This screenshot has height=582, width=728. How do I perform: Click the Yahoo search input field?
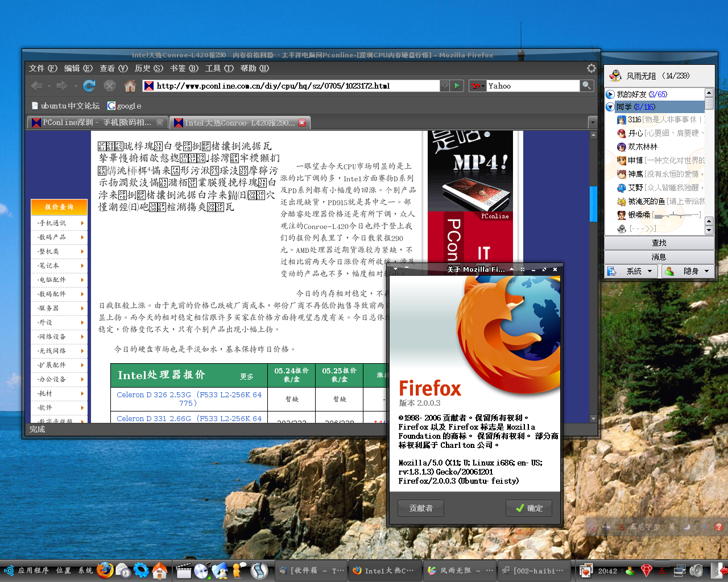[533, 86]
